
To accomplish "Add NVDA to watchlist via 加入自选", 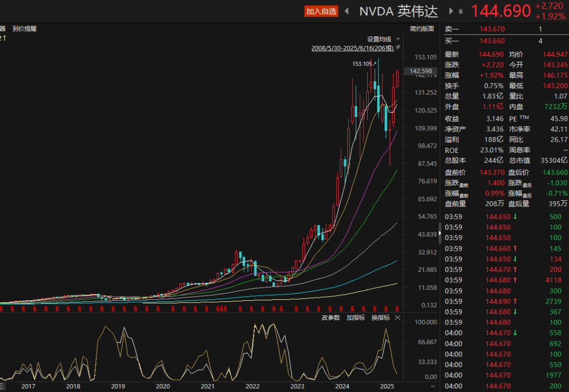I will [321, 11].
